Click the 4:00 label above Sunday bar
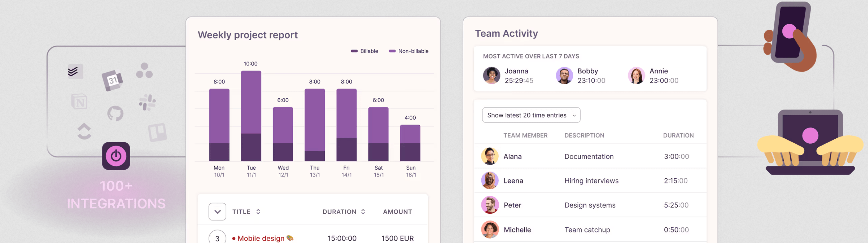This screenshot has height=243, width=868. tap(410, 118)
